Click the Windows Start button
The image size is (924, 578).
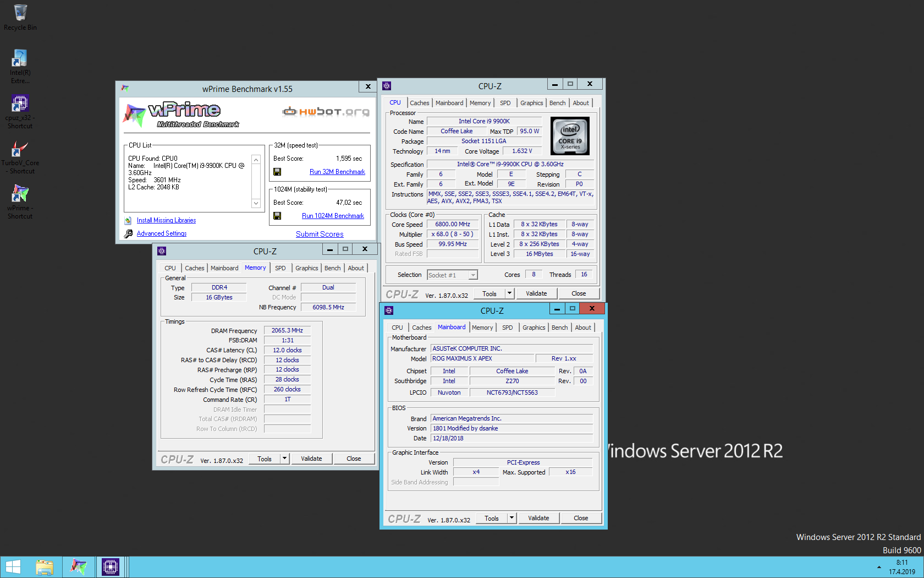click(x=13, y=567)
